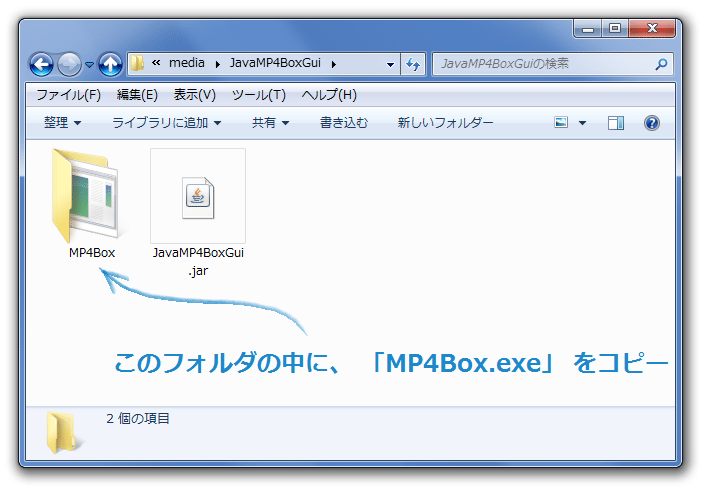This screenshot has width=703, height=490.
Task: Open the ヘルプ(H) menu
Action: [x=329, y=95]
